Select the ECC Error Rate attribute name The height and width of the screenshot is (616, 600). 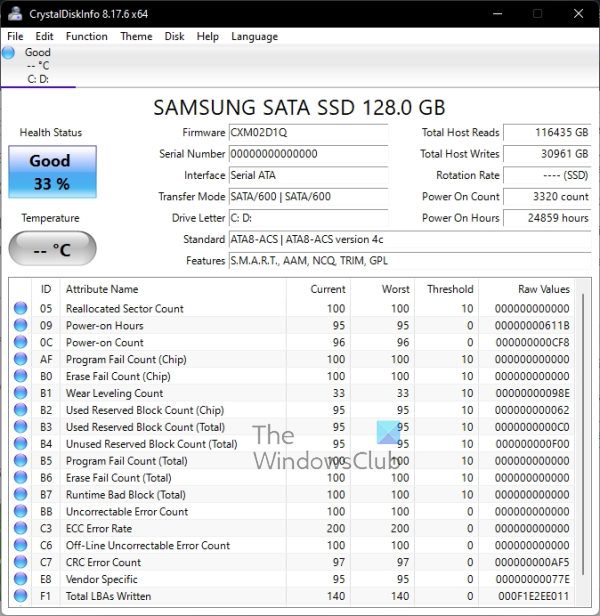click(x=99, y=528)
